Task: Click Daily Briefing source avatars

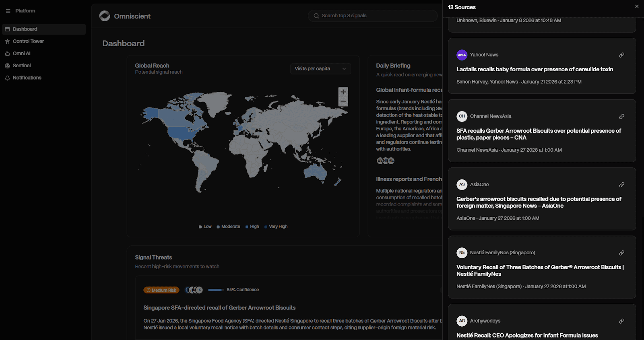Action: [386, 161]
